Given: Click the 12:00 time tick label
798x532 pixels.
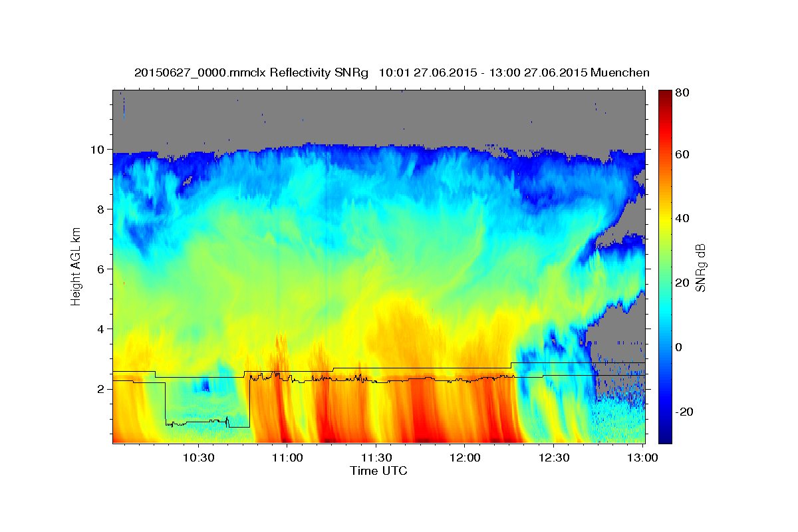Looking at the screenshot, I should tap(464, 458).
